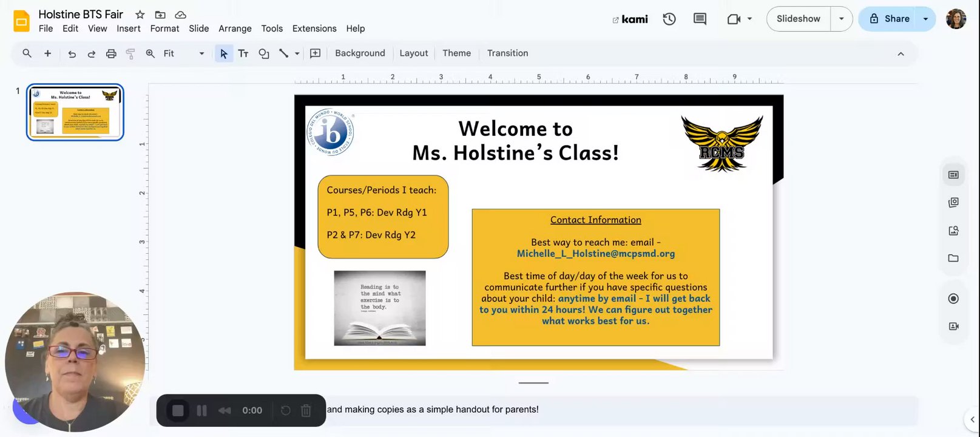Open the Google Slides home icon
980x437 pixels.
point(21,21)
